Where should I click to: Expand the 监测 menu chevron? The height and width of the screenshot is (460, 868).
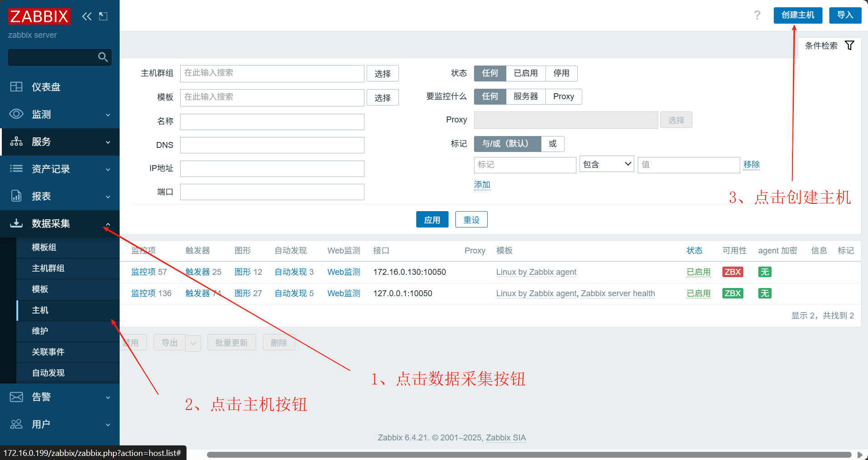(x=108, y=115)
